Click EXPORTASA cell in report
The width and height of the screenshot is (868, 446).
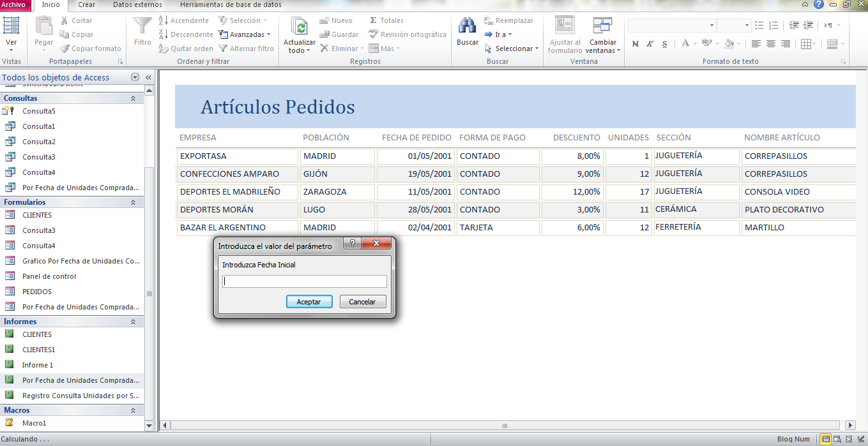(x=238, y=156)
